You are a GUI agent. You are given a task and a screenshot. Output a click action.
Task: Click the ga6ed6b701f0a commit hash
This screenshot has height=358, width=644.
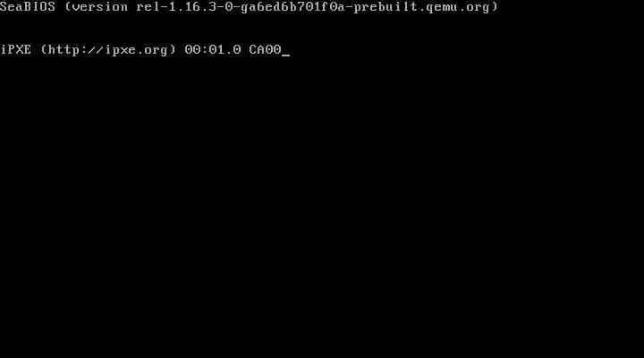(293, 7)
